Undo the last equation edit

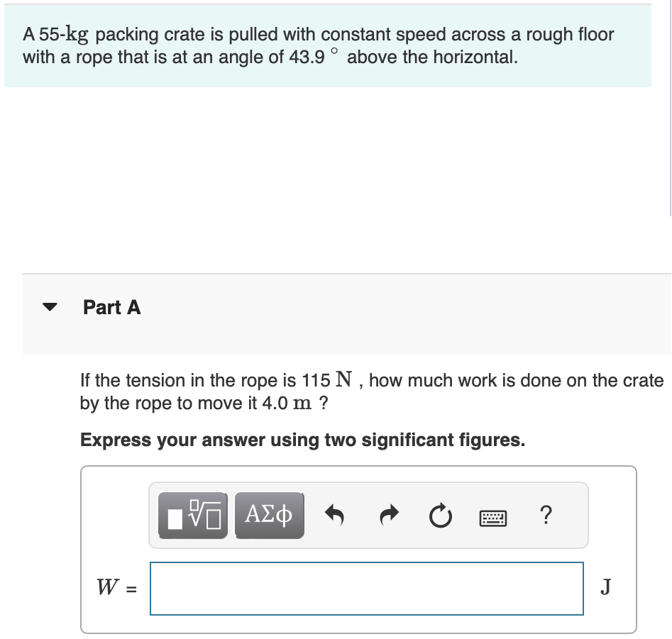tap(334, 516)
